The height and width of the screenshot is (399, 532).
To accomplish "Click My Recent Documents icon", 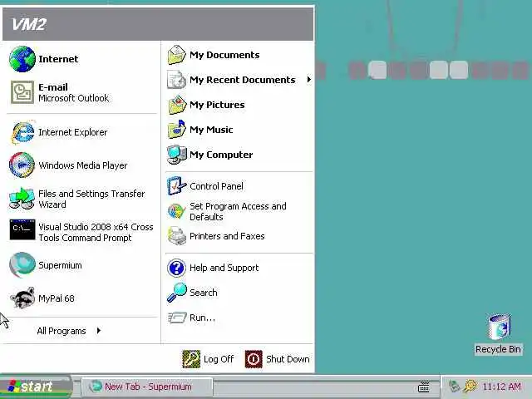I will [177, 80].
